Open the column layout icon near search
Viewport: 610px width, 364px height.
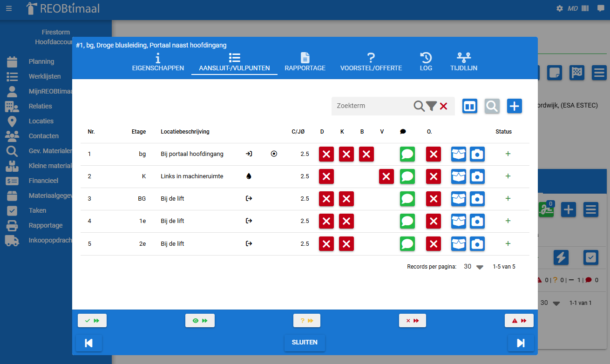pyautogui.click(x=470, y=106)
